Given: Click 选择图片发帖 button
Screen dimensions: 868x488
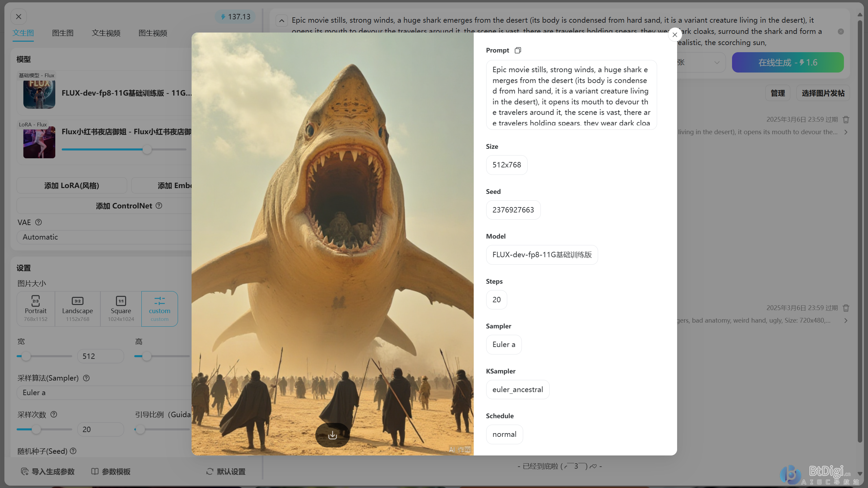Looking at the screenshot, I should (x=823, y=93).
